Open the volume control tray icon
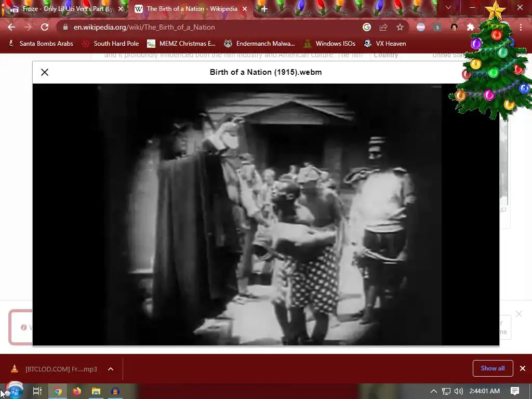The width and height of the screenshot is (532, 399). tap(458, 391)
